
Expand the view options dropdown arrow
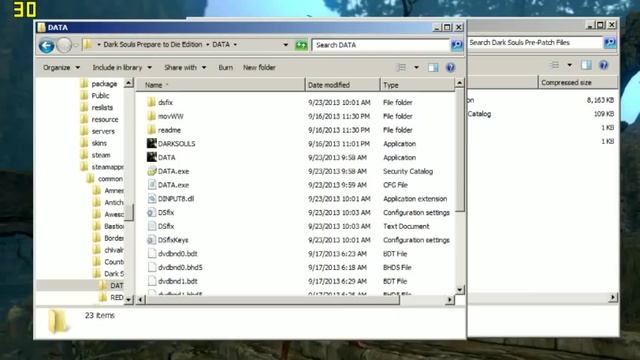tap(416, 67)
